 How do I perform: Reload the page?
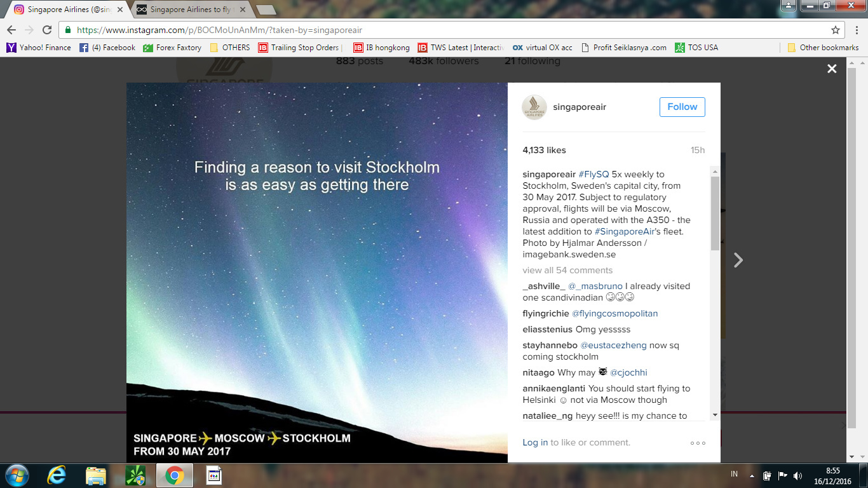[x=47, y=30]
